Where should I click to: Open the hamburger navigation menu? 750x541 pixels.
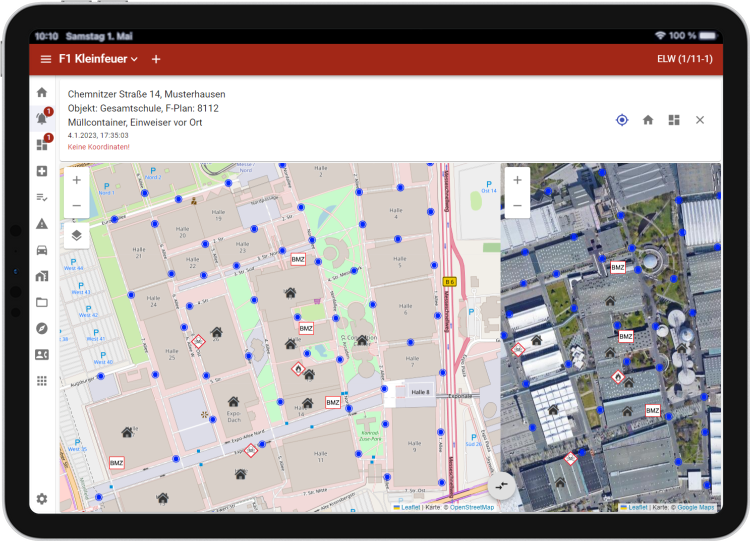point(45,59)
